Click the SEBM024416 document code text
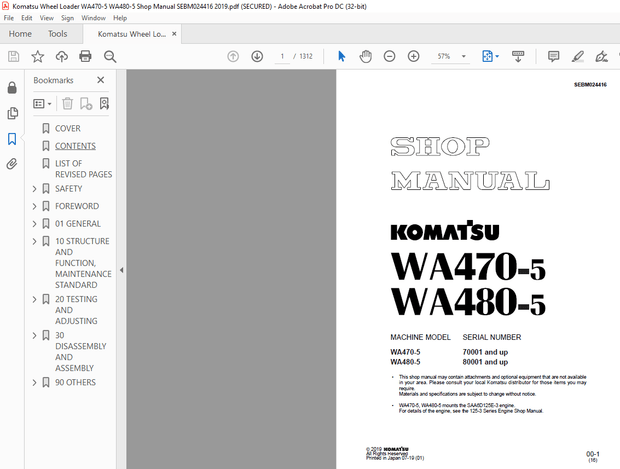 pos(590,84)
